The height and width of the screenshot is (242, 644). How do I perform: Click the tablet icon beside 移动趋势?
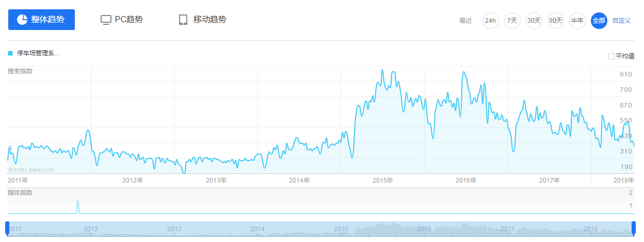(x=183, y=20)
